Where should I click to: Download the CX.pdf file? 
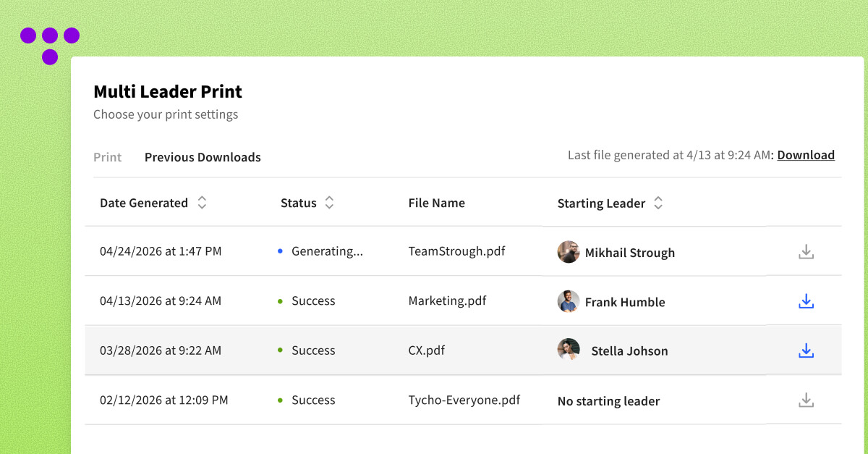point(806,350)
